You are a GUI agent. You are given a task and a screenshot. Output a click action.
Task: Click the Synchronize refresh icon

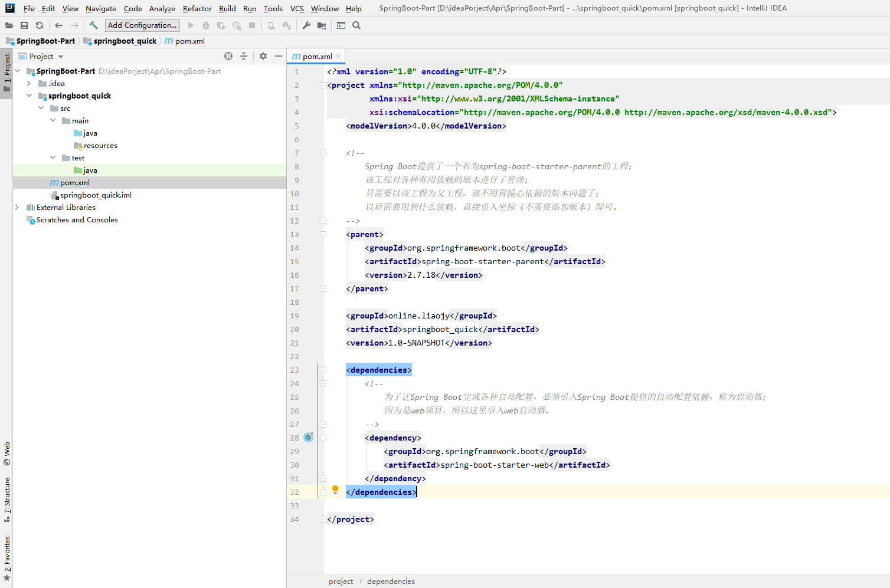tap(40, 25)
